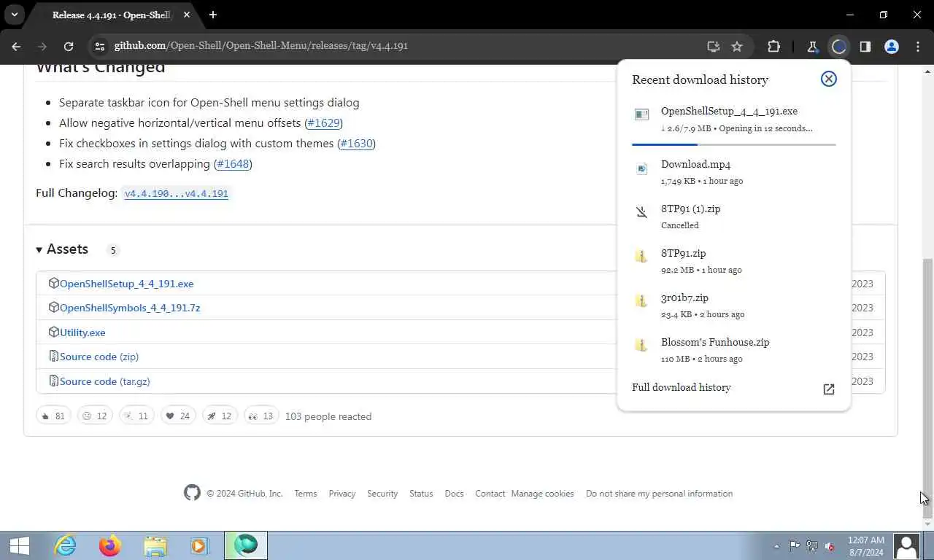Click the 3r01b7.zip folder icon
Image resolution: width=934 pixels, height=560 pixels.
(x=641, y=301)
